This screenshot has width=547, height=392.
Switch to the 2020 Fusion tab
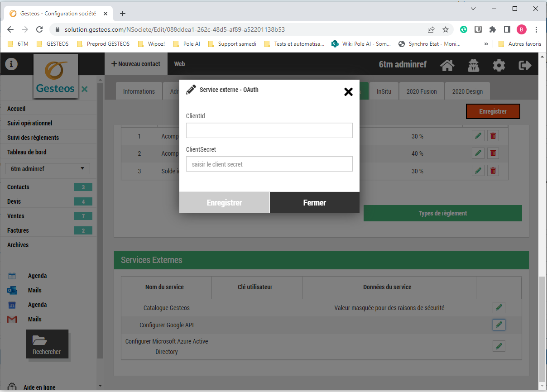[x=421, y=91]
